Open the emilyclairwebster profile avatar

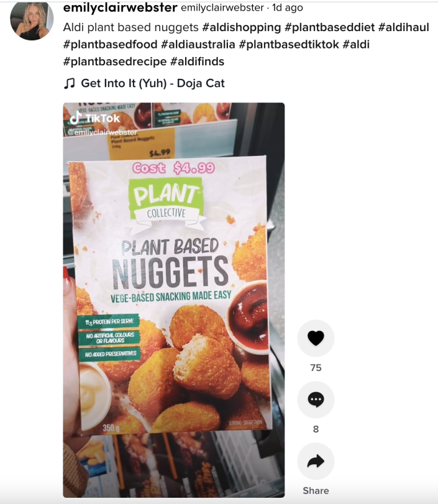point(32,20)
